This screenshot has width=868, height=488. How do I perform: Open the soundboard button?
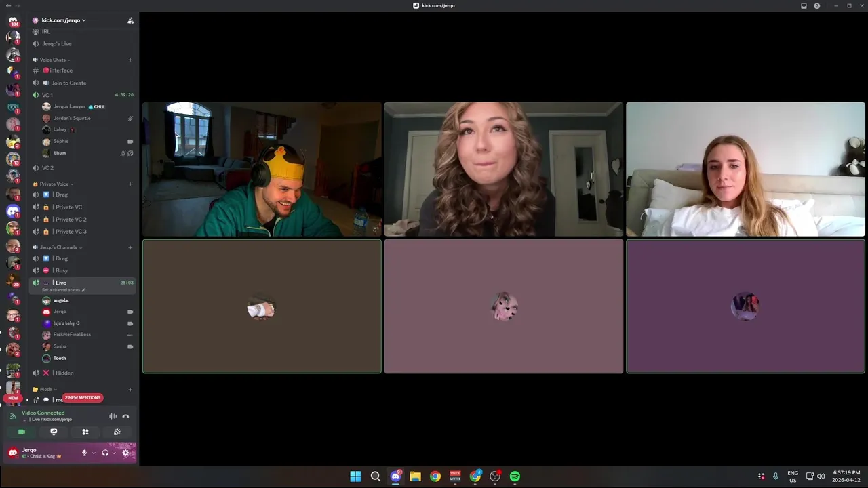point(117,432)
